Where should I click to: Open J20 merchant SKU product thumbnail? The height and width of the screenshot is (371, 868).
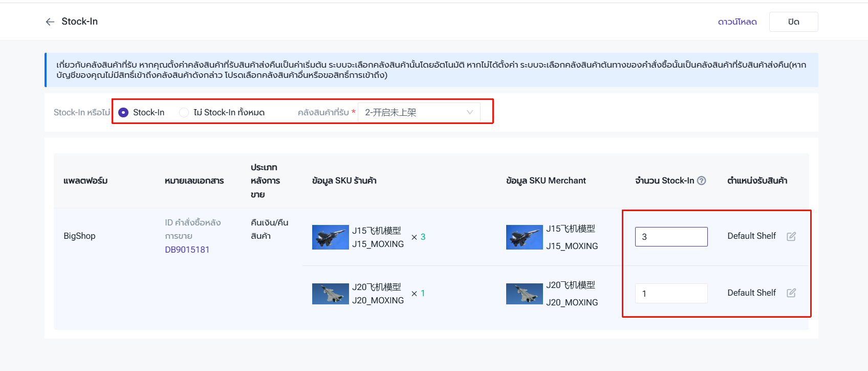point(524,294)
